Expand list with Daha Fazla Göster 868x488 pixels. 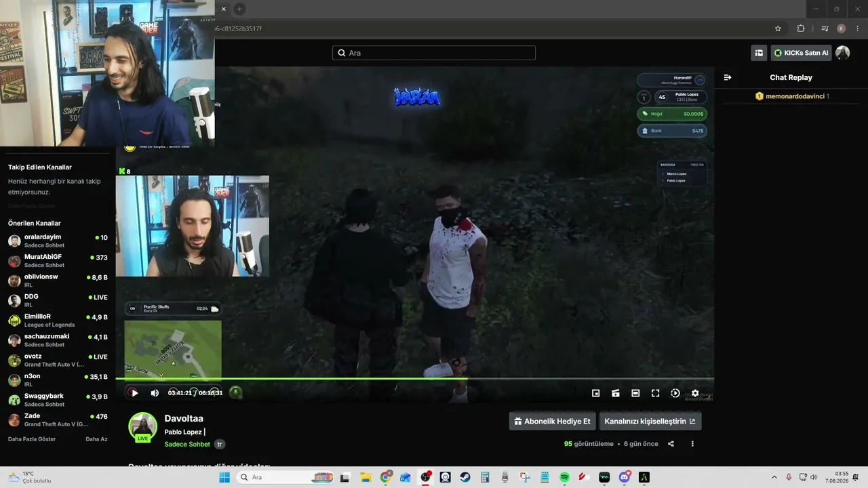tap(32, 439)
